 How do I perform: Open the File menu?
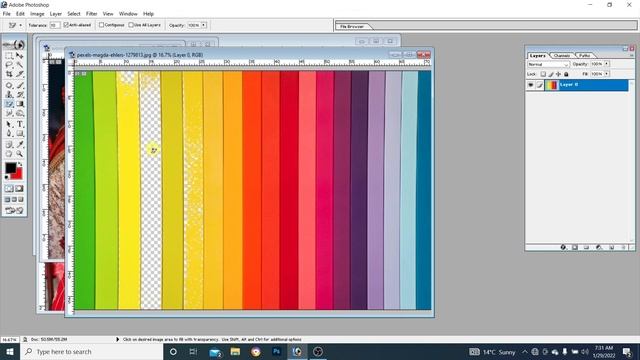coord(7,14)
